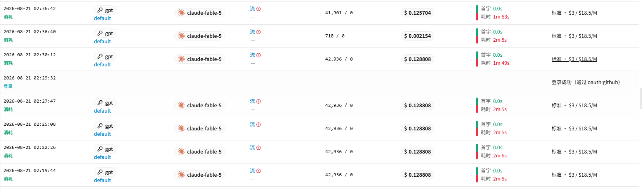This screenshot has height=189, width=644.
Task: Click the 登录 type label in 02:29:32 row
Action: click(x=8, y=86)
